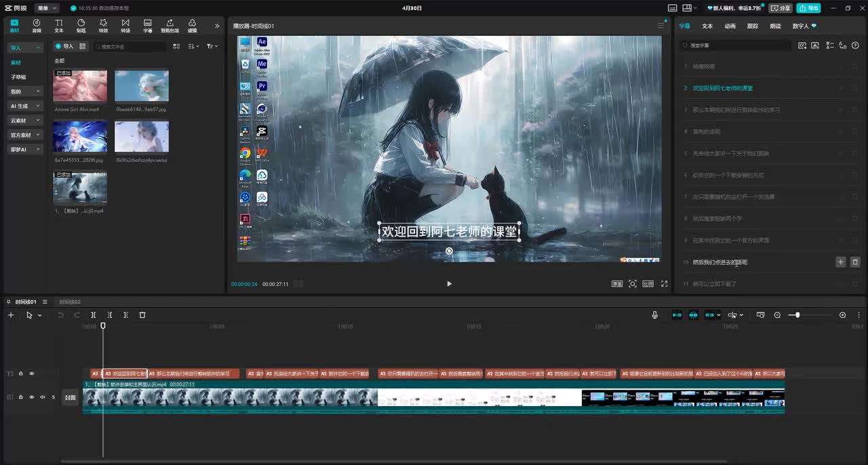Open the 转场 transitions panel
This screenshot has width=868, height=465.
(125, 26)
